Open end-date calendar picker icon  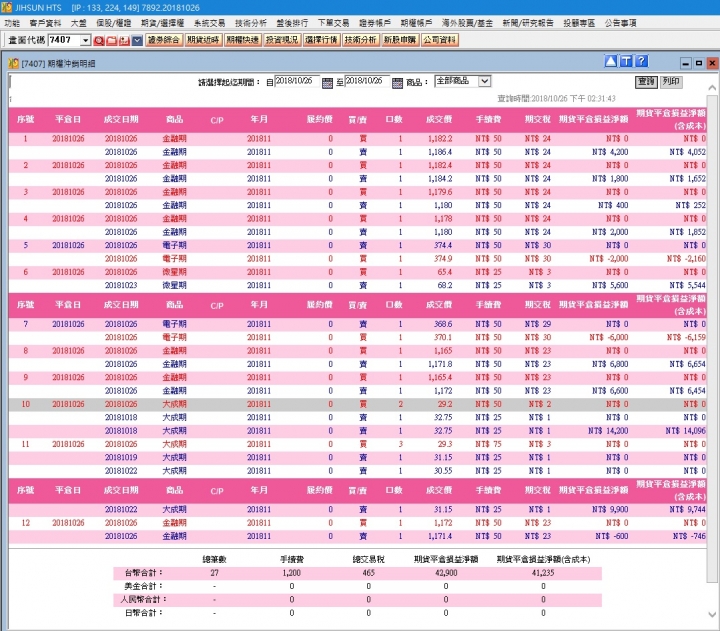[397, 83]
